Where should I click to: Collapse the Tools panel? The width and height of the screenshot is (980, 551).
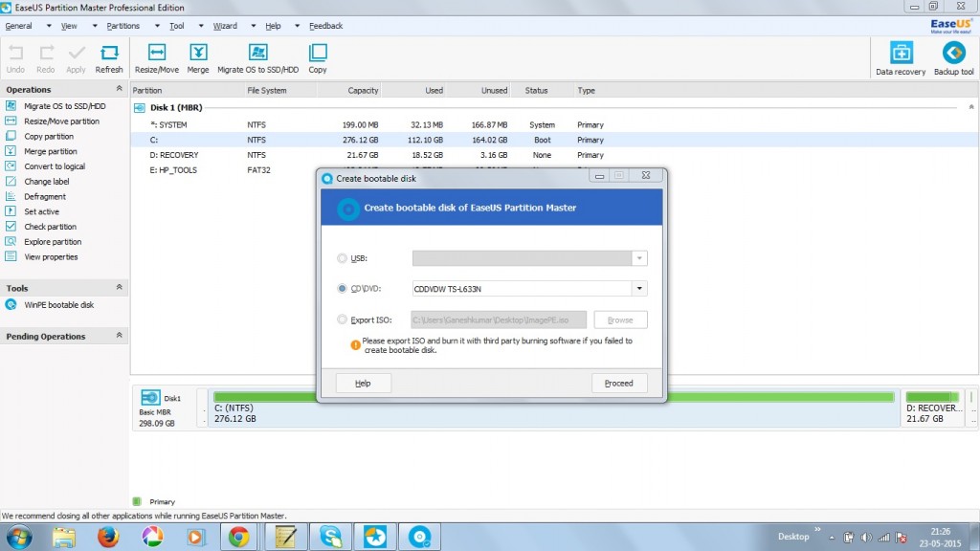click(x=119, y=287)
